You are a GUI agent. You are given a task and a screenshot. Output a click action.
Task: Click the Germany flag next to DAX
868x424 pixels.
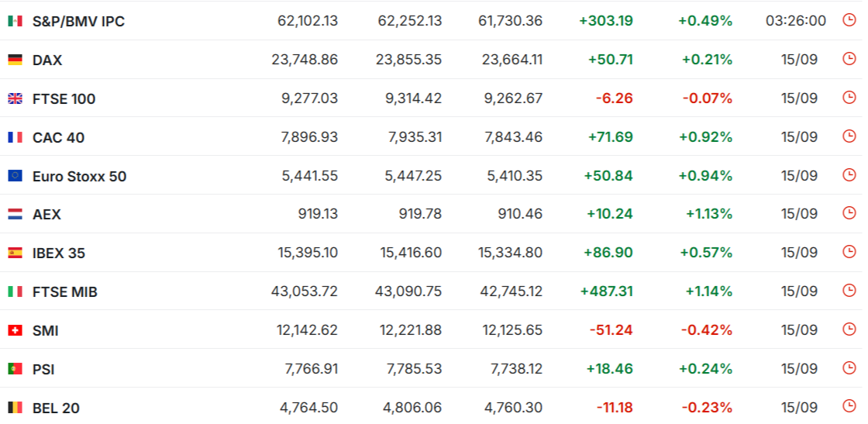(x=15, y=60)
